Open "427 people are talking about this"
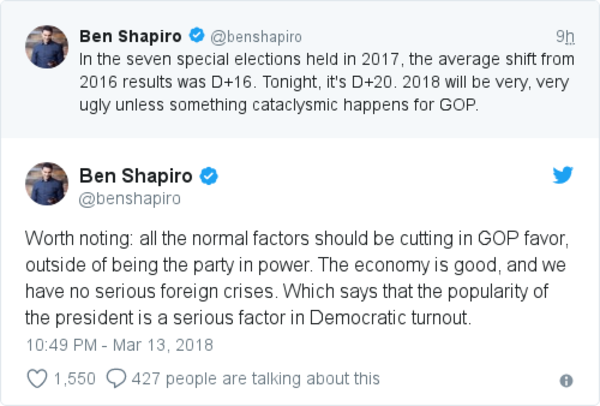The width and height of the screenshot is (600, 406). (256, 378)
